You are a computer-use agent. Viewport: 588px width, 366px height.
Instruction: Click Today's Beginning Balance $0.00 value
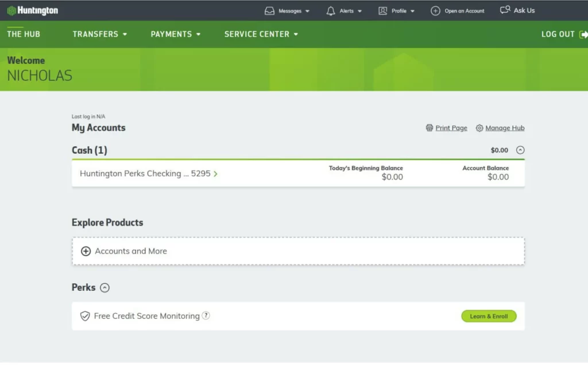point(392,177)
